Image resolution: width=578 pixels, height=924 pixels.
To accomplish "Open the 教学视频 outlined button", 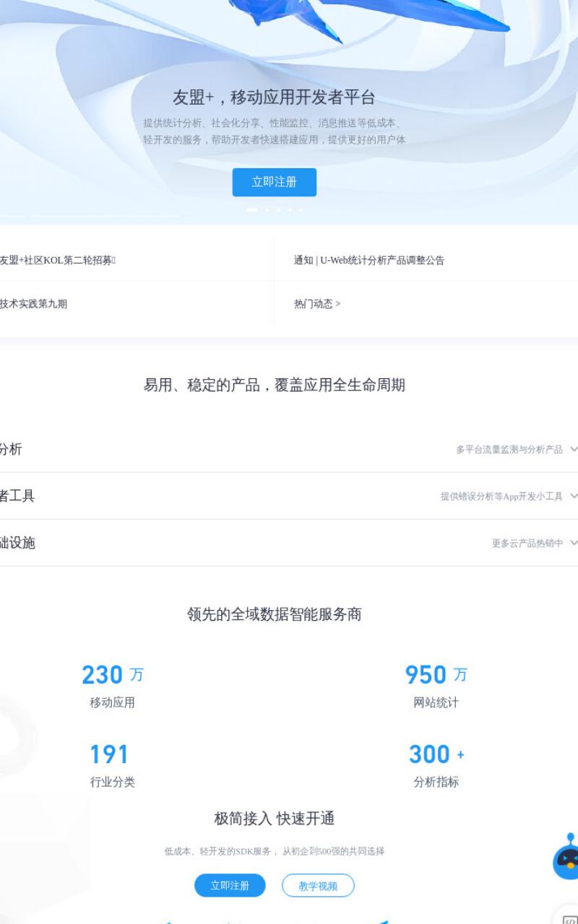I will pos(318,886).
